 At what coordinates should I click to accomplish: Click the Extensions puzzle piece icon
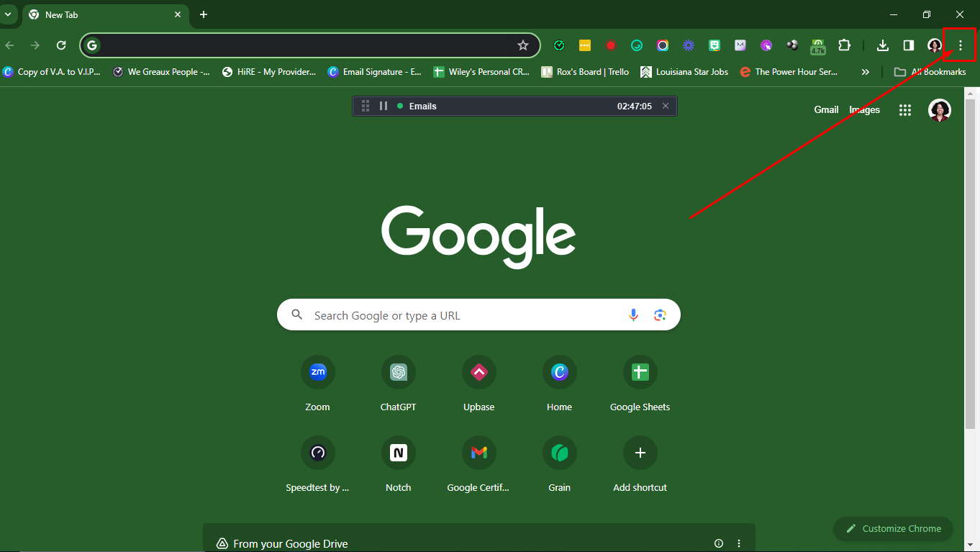click(x=844, y=45)
